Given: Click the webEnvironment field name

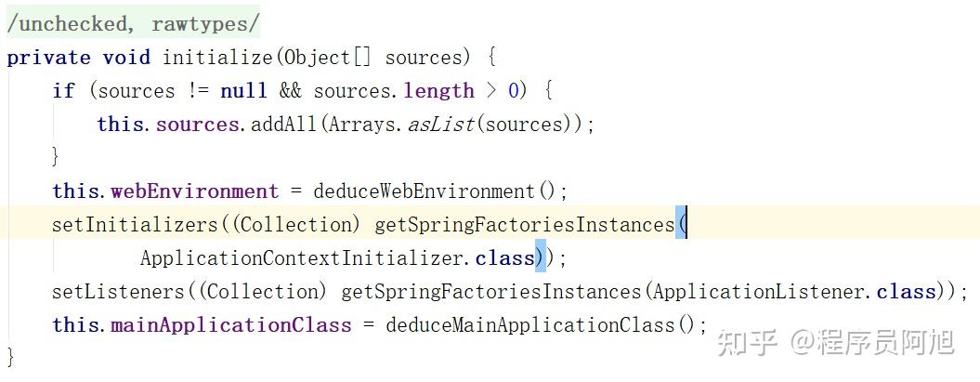Looking at the screenshot, I should coord(194,191).
